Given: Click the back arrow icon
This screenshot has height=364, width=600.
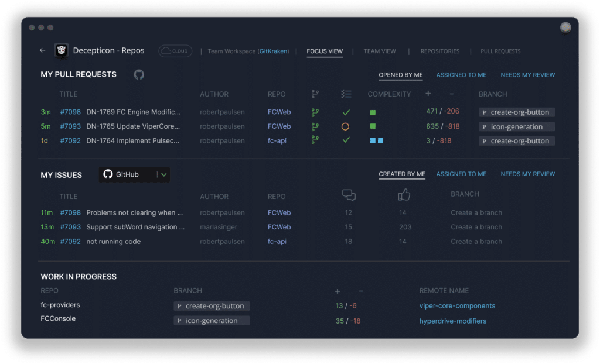Looking at the screenshot, I should click(x=42, y=50).
